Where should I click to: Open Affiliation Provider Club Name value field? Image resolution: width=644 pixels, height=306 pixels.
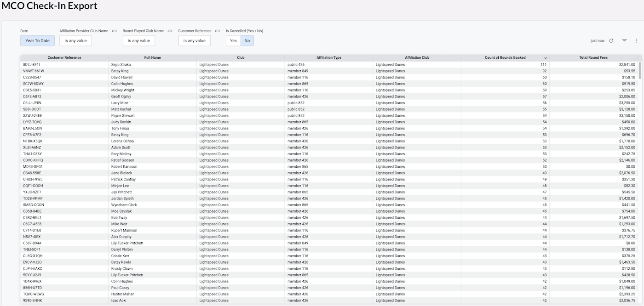click(x=75, y=41)
